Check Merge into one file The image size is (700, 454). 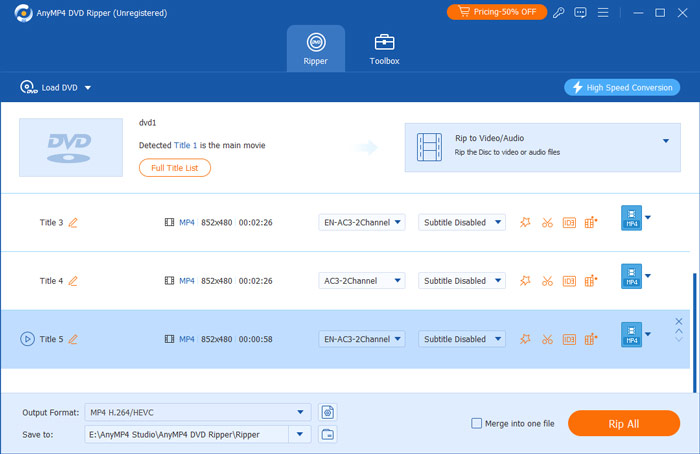click(x=476, y=423)
